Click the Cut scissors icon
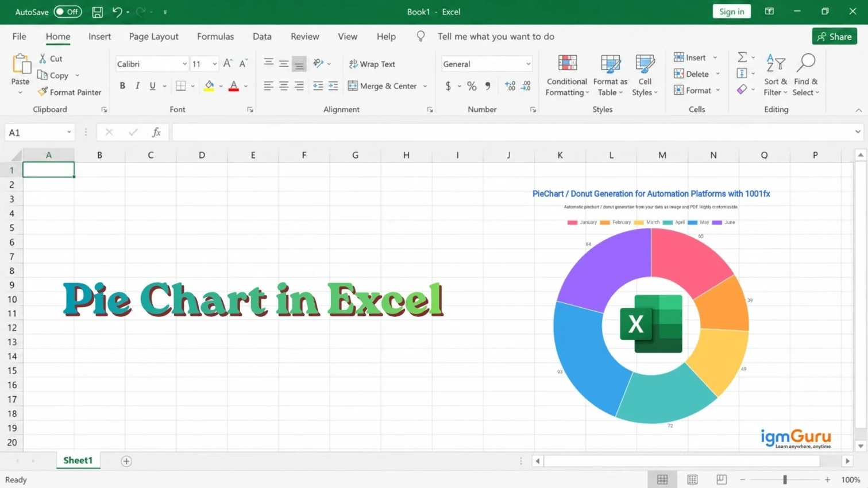868x488 pixels. click(43, 59)
